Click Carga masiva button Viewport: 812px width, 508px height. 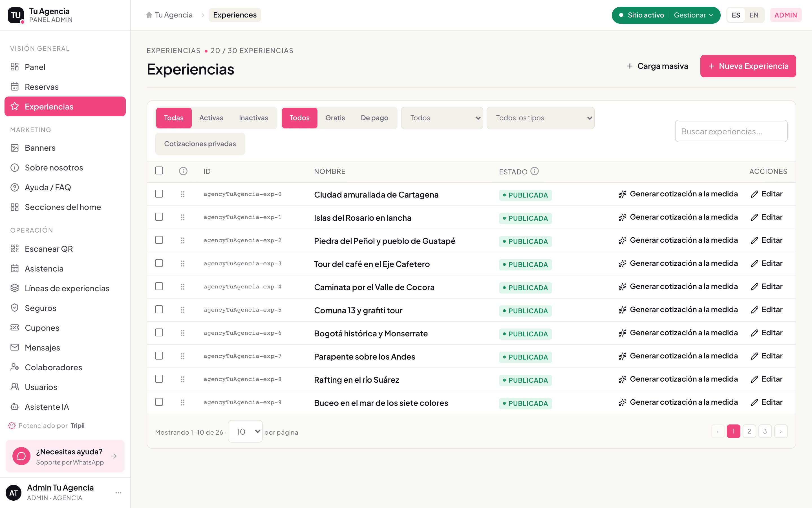click(657, 66)
